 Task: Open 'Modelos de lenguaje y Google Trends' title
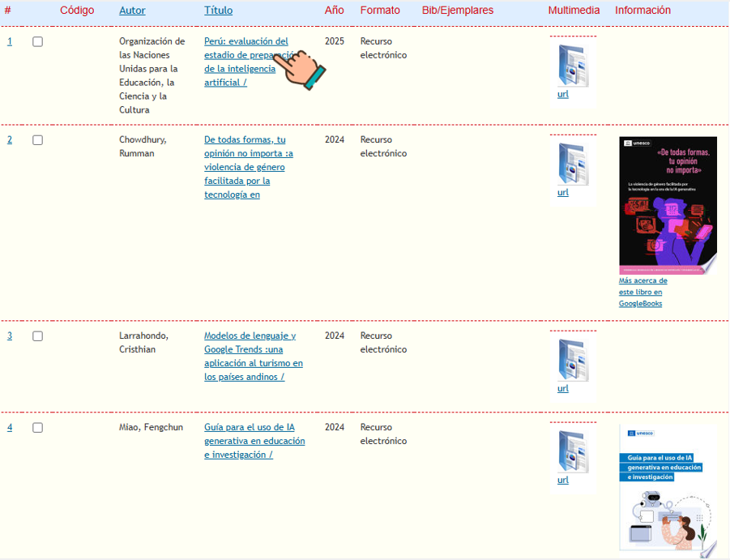pyautogui.click(x=254, y=356)
